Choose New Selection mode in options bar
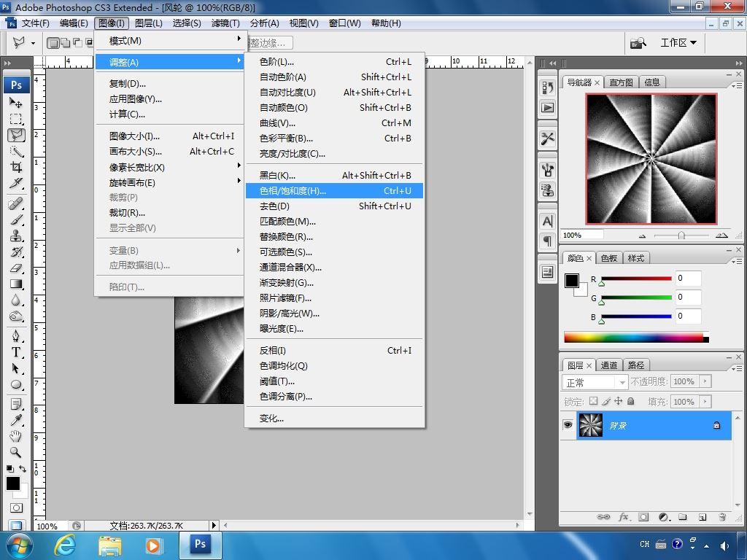 tap(53, 43)
